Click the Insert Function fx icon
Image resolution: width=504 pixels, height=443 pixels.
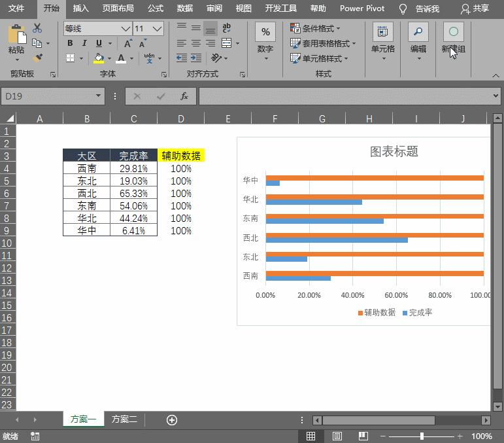pos(184,96)
